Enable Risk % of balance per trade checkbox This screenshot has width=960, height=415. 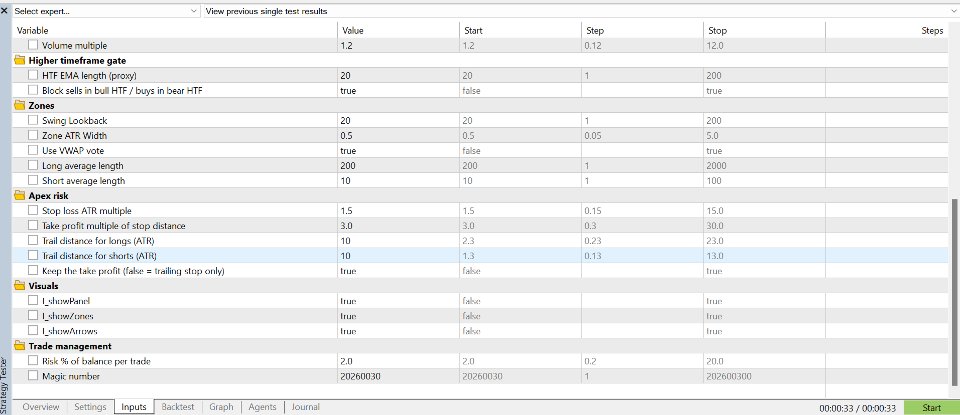(x=33, y=361)
